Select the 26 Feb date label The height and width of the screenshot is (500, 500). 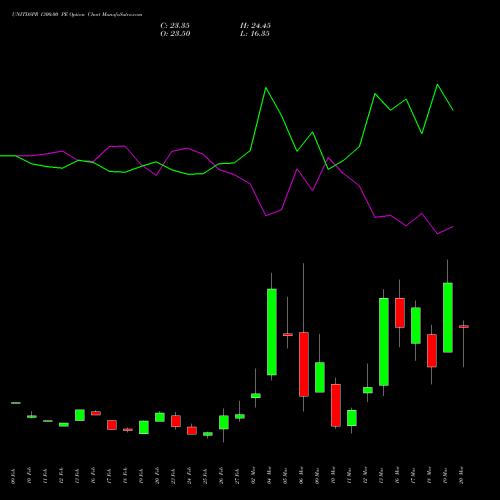[x=221, y=476]
